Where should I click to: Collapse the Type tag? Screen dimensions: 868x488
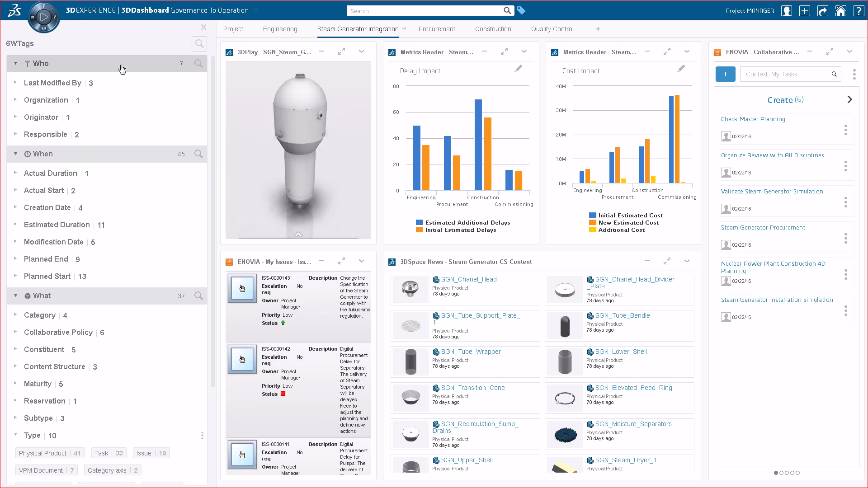(x=15, y=435)
